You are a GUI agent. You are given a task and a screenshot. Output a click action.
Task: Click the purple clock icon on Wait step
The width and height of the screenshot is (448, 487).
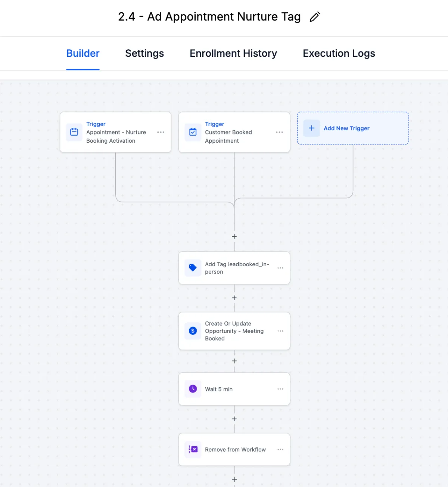coord(193,389)
